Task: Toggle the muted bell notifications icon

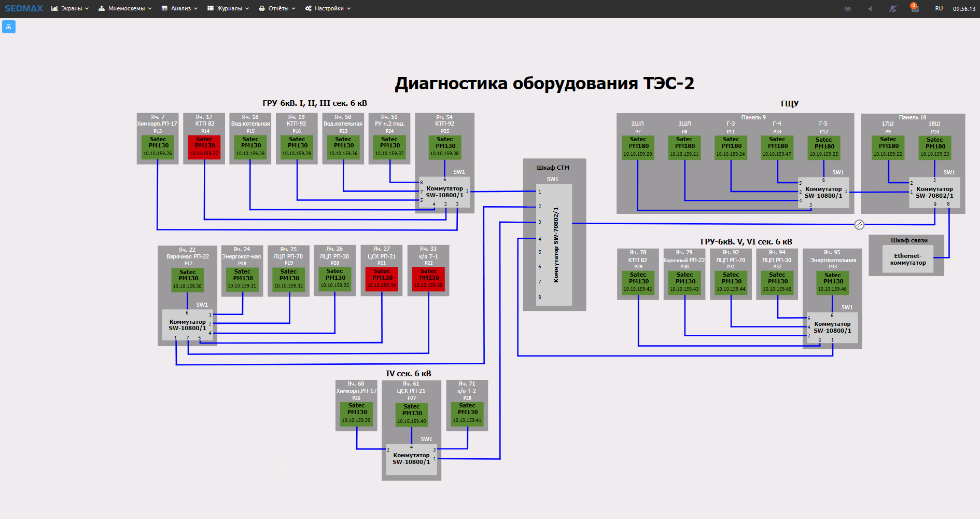Action: click(892, 9)
